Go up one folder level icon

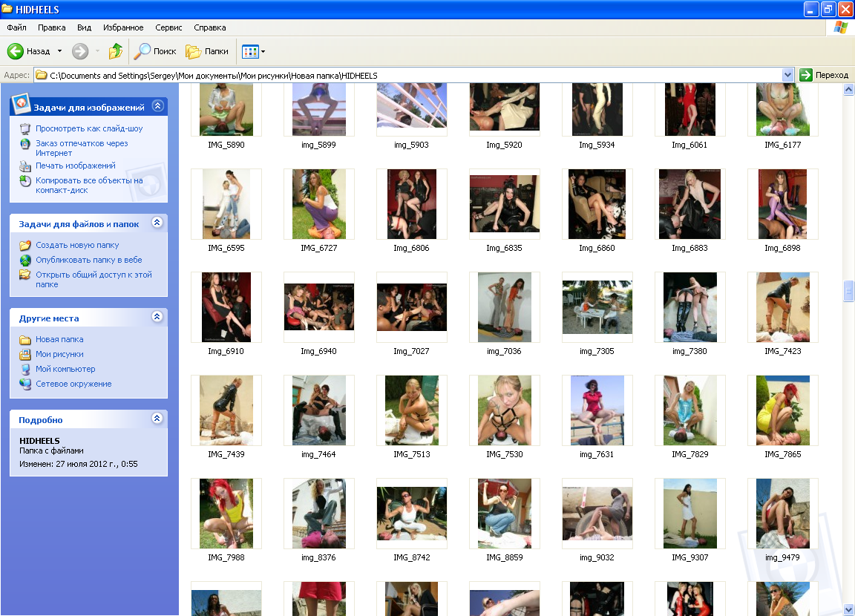[116, 51]
